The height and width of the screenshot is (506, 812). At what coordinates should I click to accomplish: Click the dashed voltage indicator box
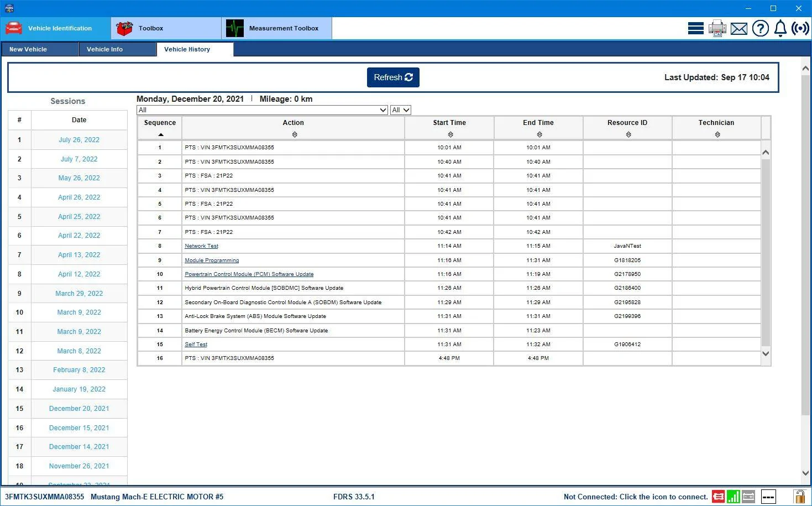(768, 497)
